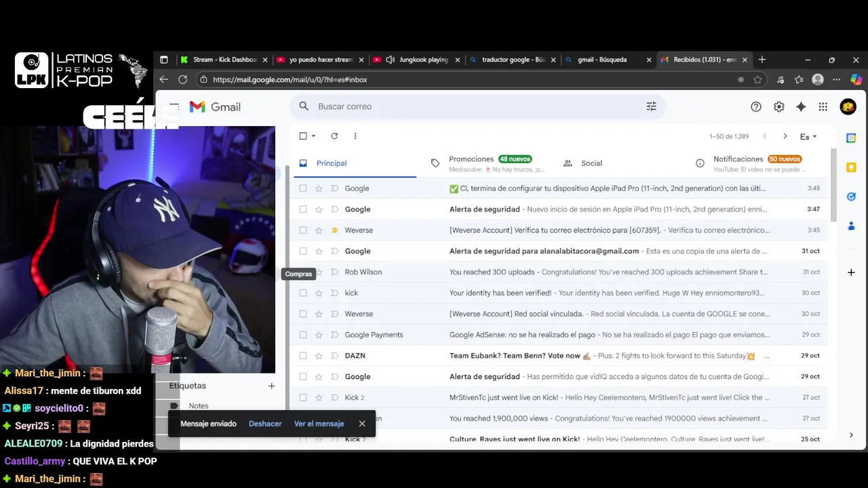868x488 pixels.
Task: Star the DAZN email
Action: pyautogui.click(x=319, y=356)
